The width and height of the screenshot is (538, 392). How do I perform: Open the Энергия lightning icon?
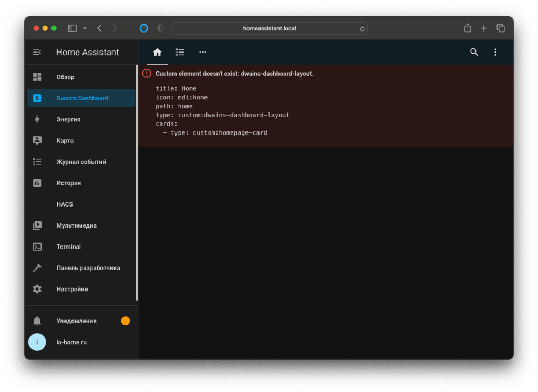coord(37,119)
